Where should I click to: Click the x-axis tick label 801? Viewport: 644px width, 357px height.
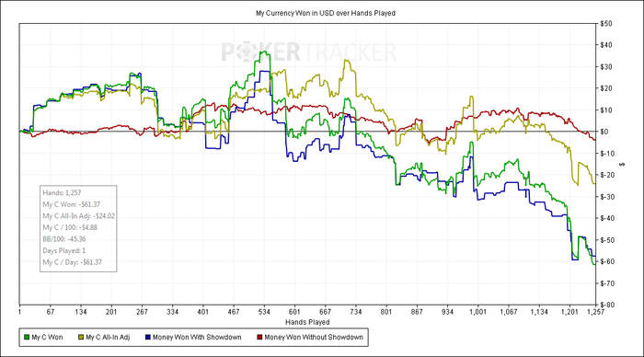tap(386, 312)
